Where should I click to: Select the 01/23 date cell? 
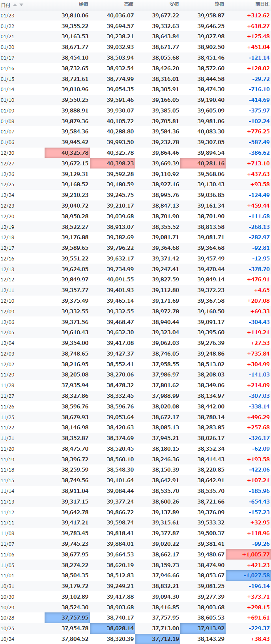7,16
